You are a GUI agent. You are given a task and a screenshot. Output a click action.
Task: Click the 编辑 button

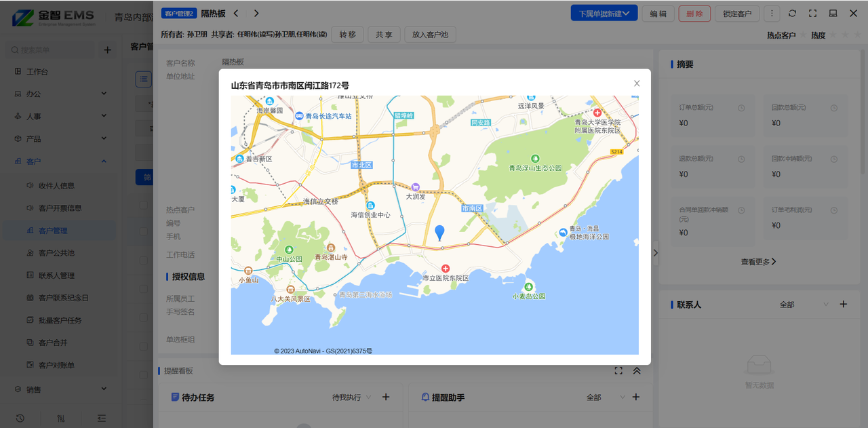point(658,14)
